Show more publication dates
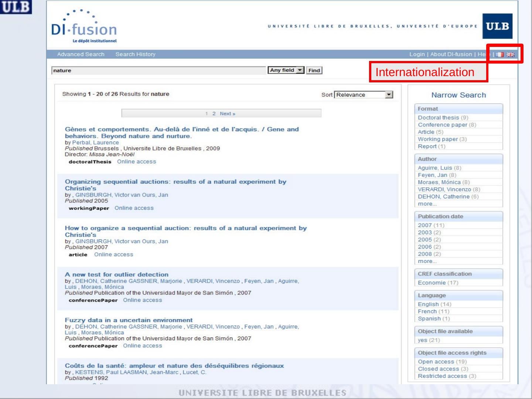Image resolution: width=532 pixels, height=399 pixels. [427, 261]
